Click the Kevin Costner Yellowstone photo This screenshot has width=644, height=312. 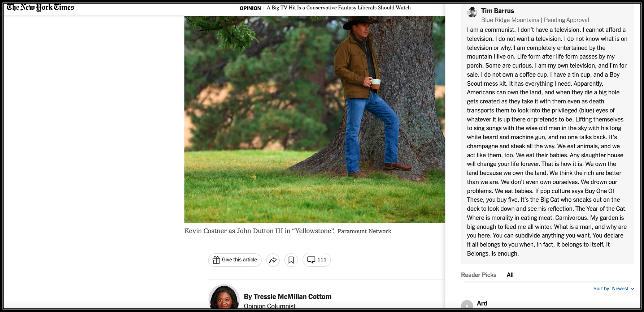[315, 119]
